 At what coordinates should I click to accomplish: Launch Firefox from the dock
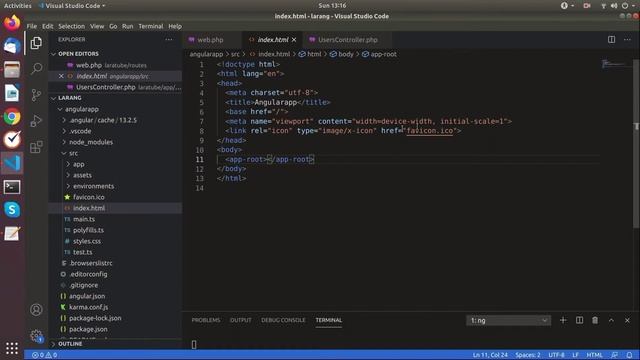coord(12,22)
